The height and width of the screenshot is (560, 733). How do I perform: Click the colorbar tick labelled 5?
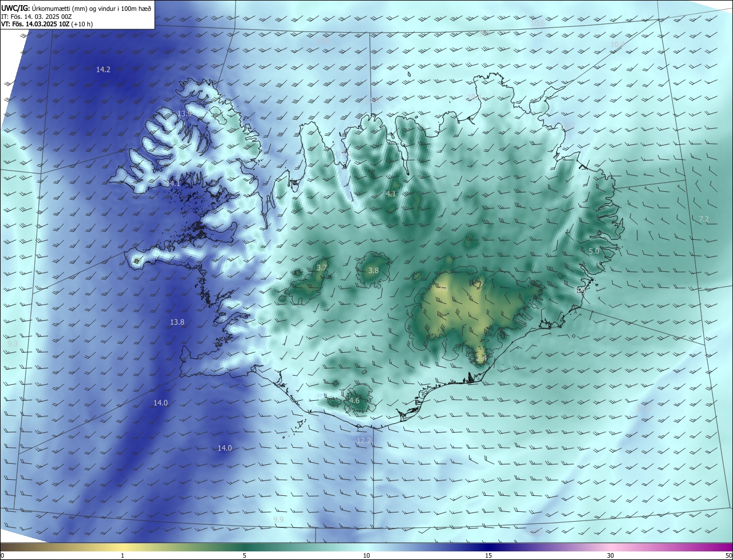point(245,555)
